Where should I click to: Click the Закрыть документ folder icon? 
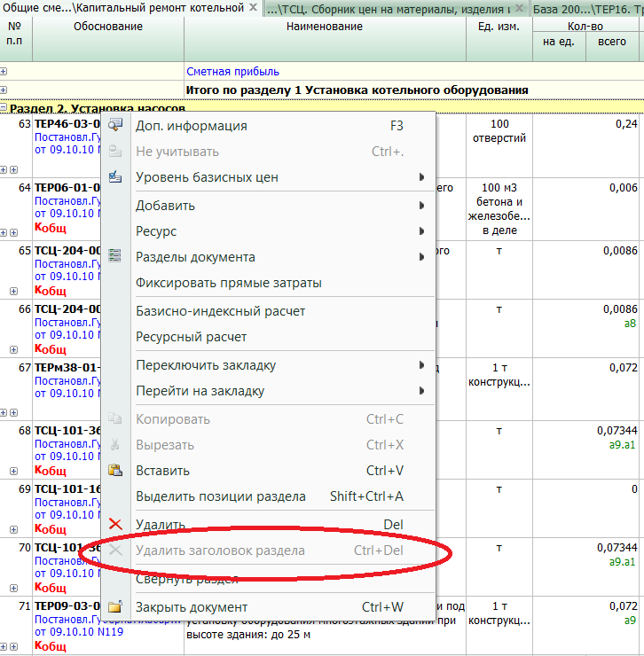pyautogui.click(x=114, y=607)
